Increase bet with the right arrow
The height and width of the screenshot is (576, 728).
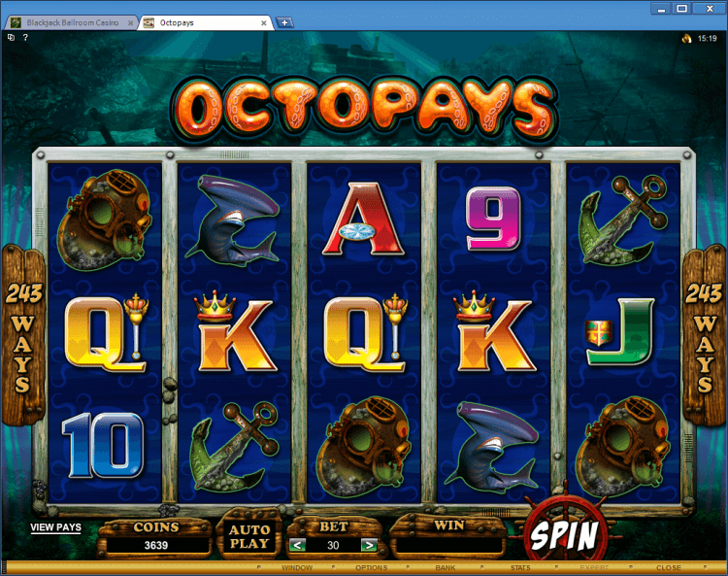pyautogui.click(x=369, y=545)
